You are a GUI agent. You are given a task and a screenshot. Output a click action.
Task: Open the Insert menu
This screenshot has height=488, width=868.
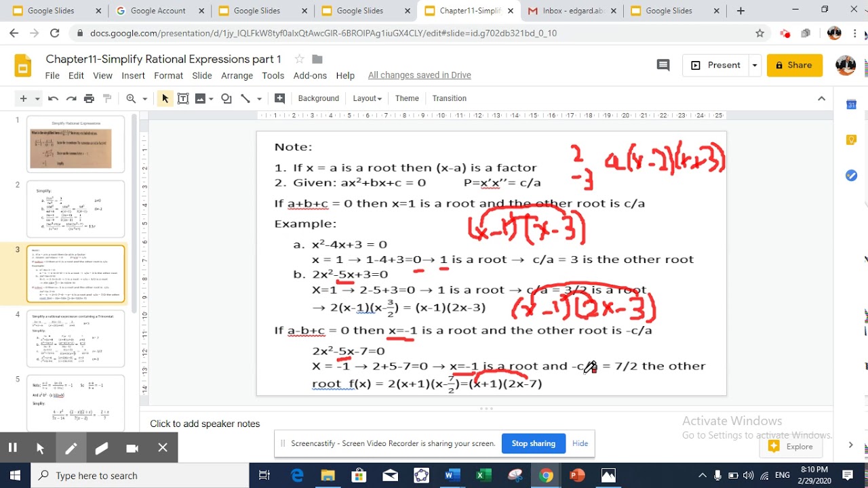point(133,75)
